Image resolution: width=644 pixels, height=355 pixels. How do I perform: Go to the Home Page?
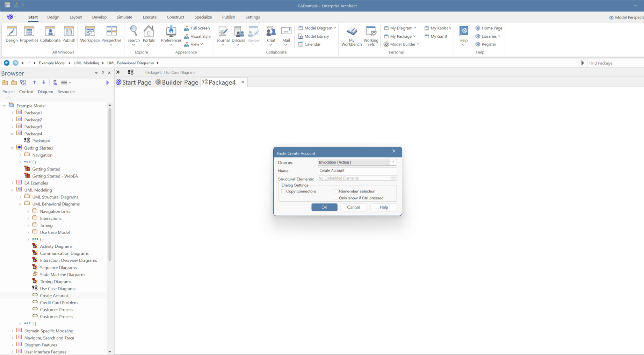coord(489,28)
